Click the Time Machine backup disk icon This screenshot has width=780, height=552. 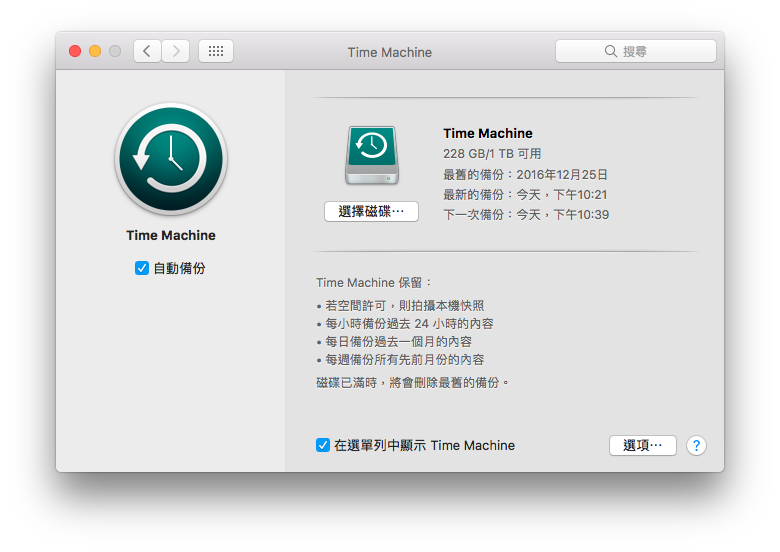pos(372,155)
